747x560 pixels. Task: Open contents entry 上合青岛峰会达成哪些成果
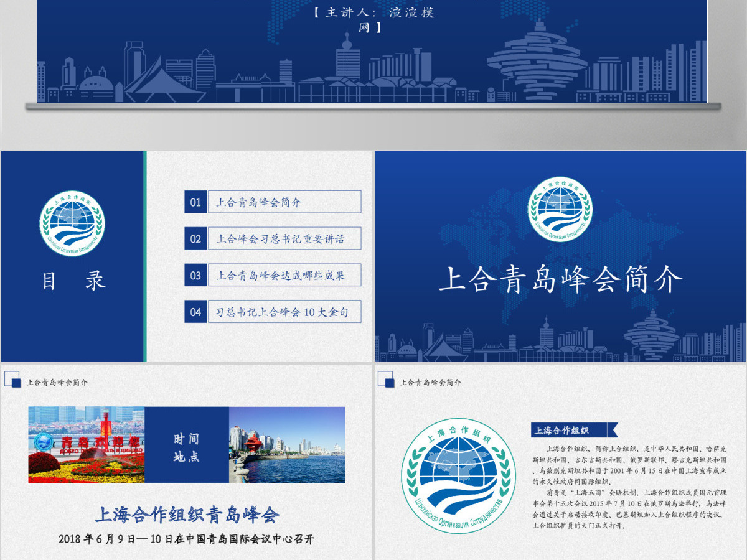point(284,275)
